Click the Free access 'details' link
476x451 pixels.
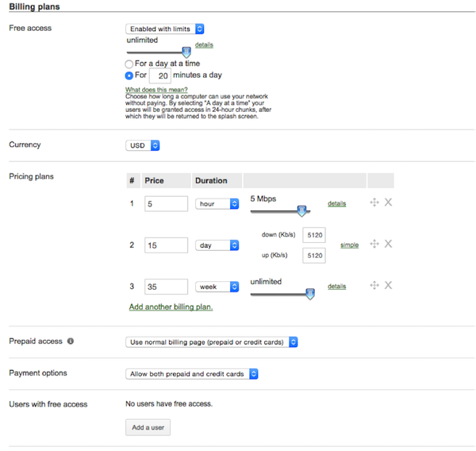(204, 45)
